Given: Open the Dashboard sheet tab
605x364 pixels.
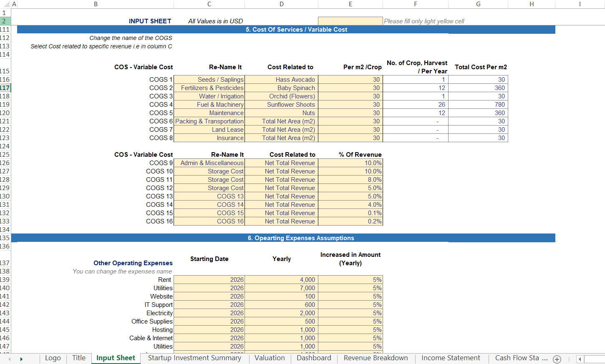Looking at the screenshot, I should coord(313,358).
